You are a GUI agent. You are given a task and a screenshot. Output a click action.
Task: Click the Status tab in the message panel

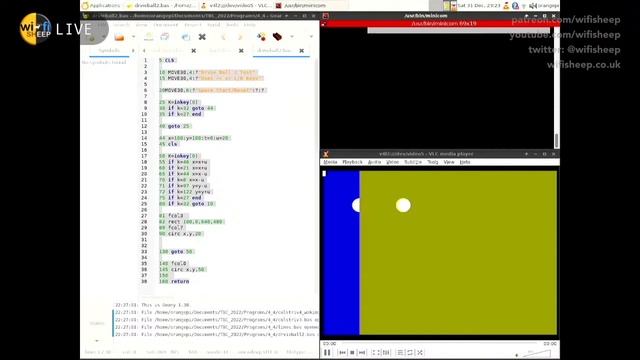pos(97,323)
